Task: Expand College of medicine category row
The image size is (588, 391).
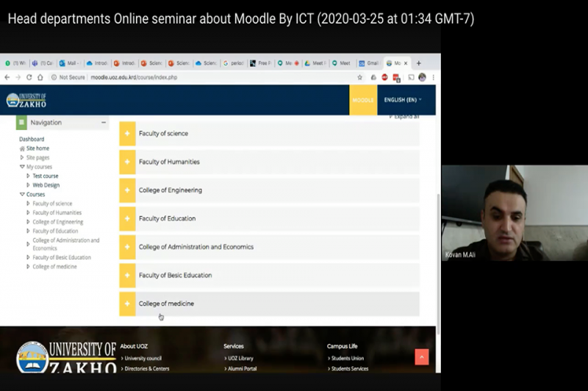Action: [127, 304]
